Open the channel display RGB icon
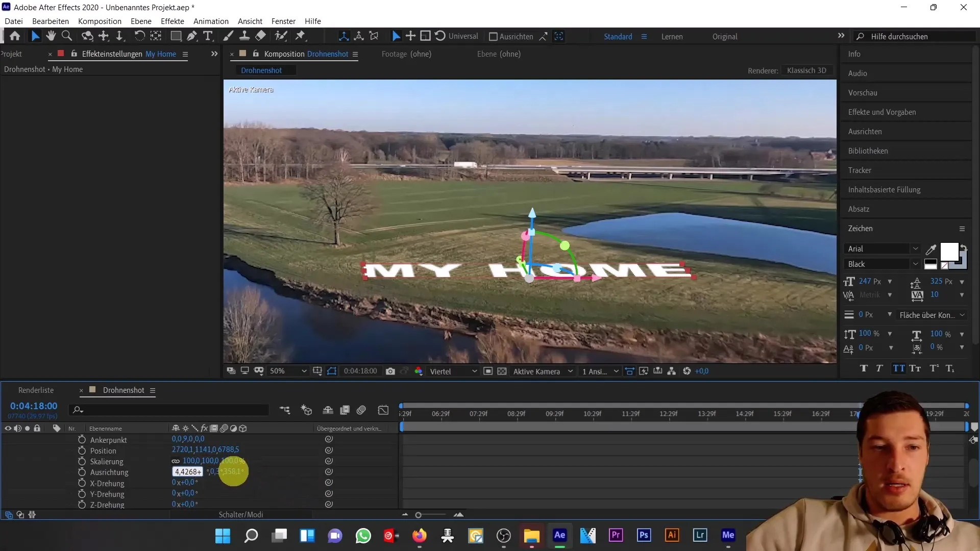 pyautogui.click(x=419, y=371)
